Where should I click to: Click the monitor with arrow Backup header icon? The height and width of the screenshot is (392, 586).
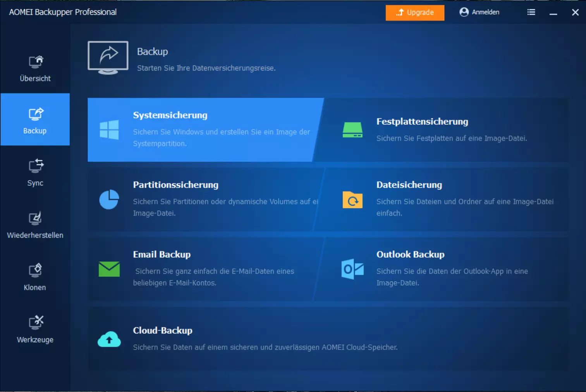(108, 58)
